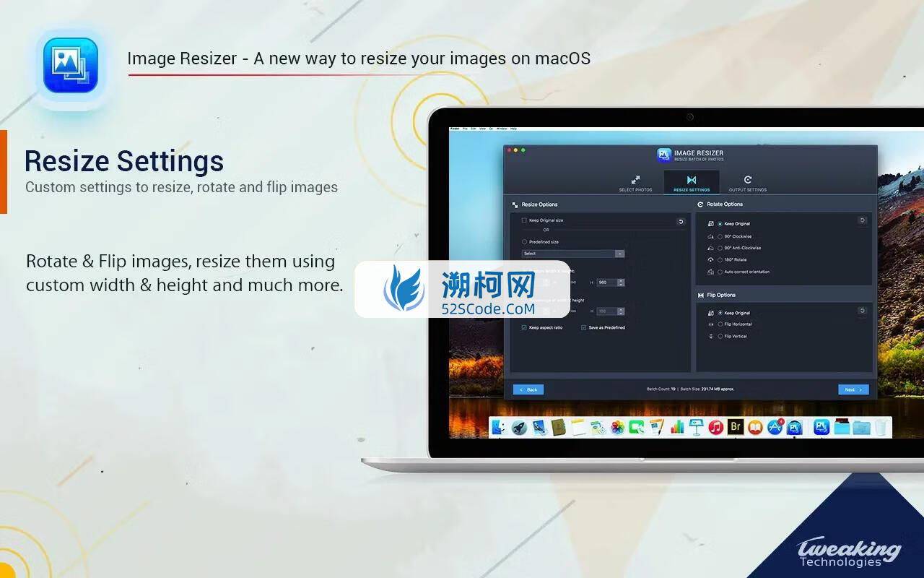Open Adobe Bridge (Br) in the dock

[x=736, y=427]
